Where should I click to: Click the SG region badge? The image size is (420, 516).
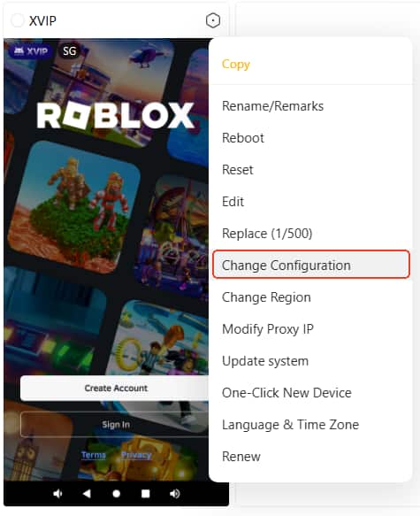tap(69, 51)
